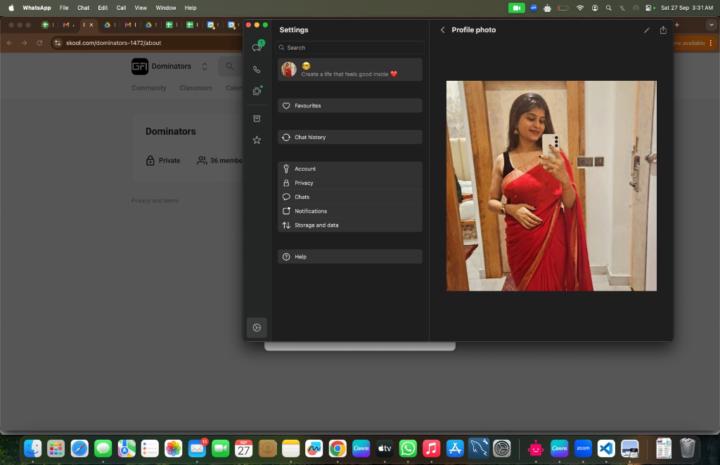Open the Favourites settings row
Image resolution: width=720 pixels, height=465 pixels.
coord(349,105)
